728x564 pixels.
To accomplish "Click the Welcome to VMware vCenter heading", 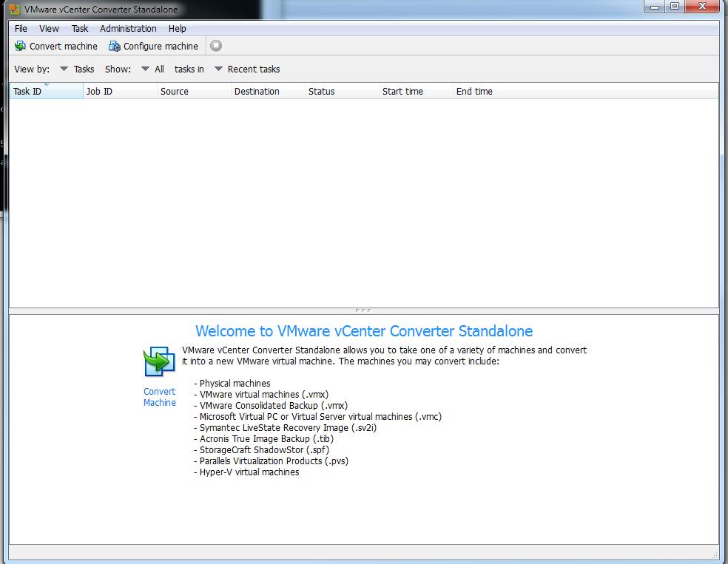I will pos(364,330).
